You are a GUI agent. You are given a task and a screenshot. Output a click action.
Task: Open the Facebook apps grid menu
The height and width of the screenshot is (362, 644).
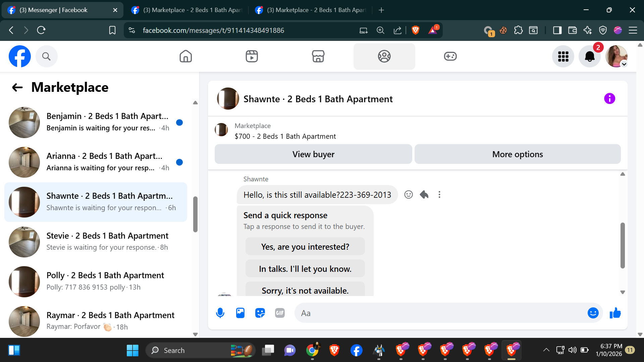pyautogui.click(x=563, y=56)
